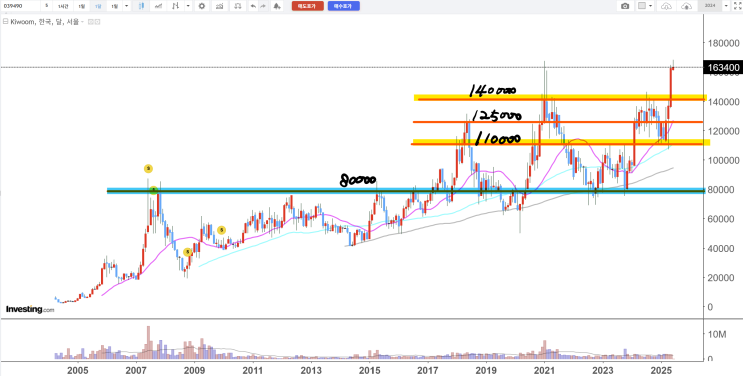743x376 pixels.
Task: Click the 2025 time axis label
Action: [661, 369]
